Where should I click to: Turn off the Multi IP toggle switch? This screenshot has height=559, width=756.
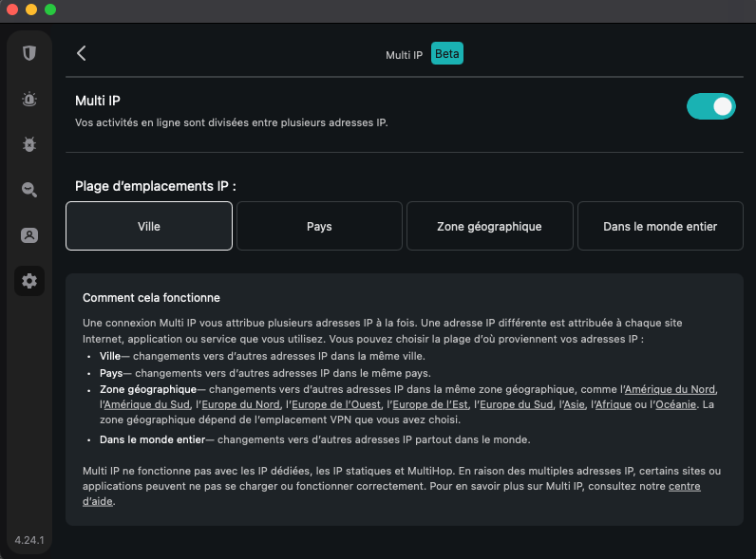[x=710, y=106]
